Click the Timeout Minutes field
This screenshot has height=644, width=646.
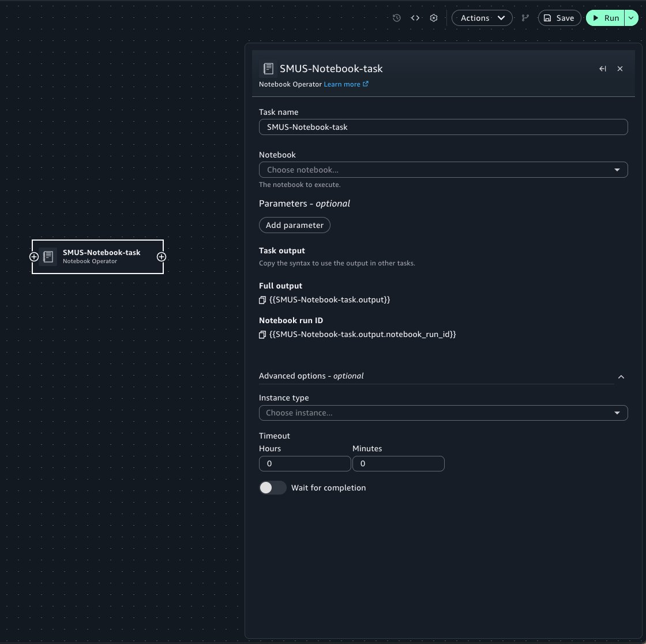point(399,463)
